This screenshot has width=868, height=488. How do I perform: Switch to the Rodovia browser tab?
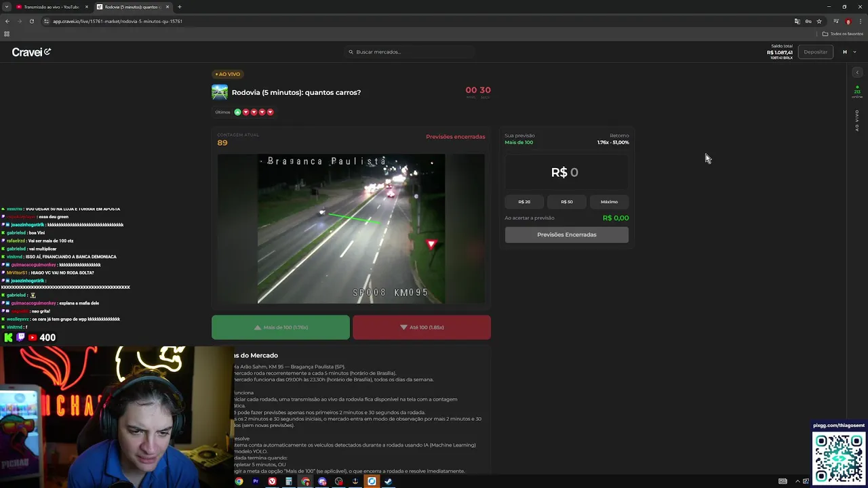[132, 7]
